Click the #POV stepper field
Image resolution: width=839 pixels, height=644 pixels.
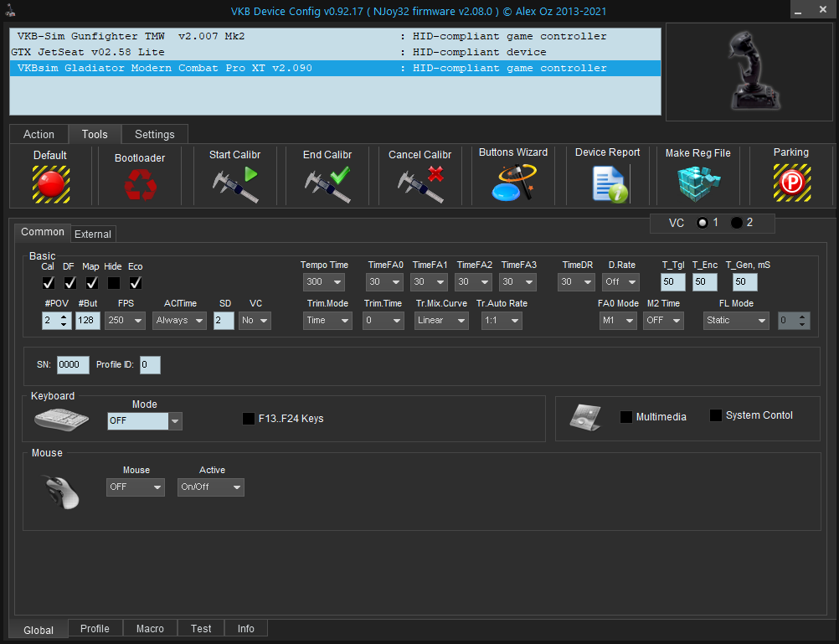click(57, 321)
